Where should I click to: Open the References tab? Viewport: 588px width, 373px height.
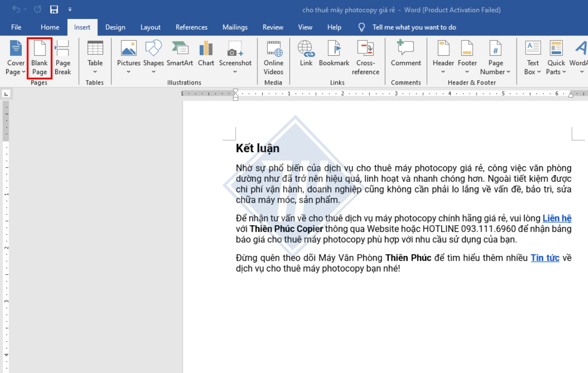pos(192,27)
